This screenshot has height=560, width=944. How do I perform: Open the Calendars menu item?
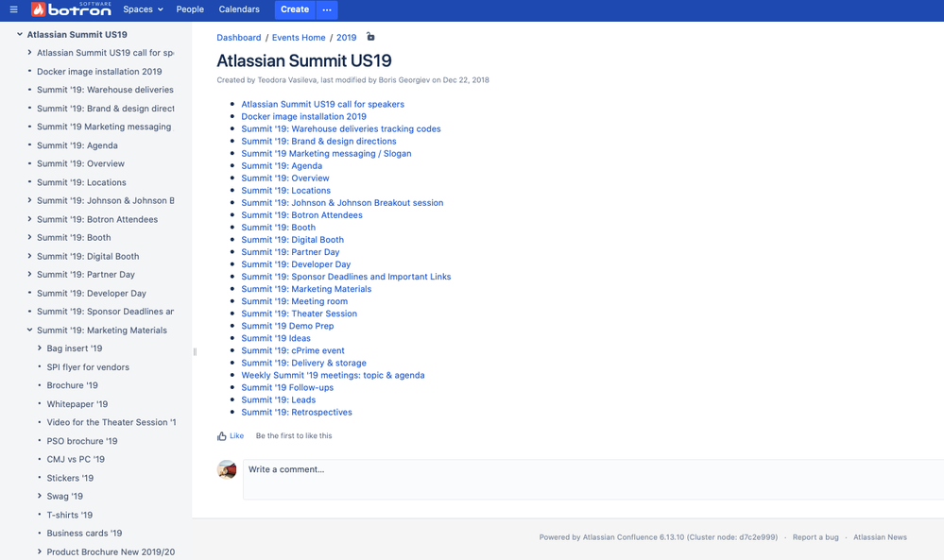point(239,9)
